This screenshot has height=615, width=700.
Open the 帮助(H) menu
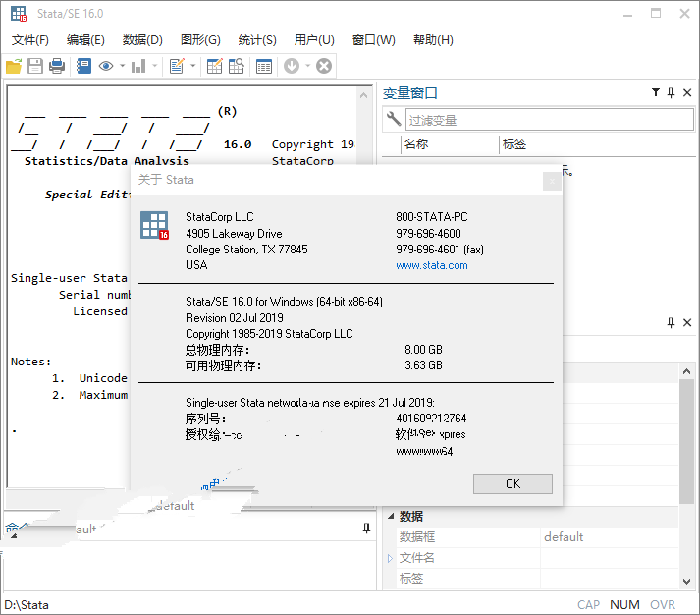(x=433, y=40)
